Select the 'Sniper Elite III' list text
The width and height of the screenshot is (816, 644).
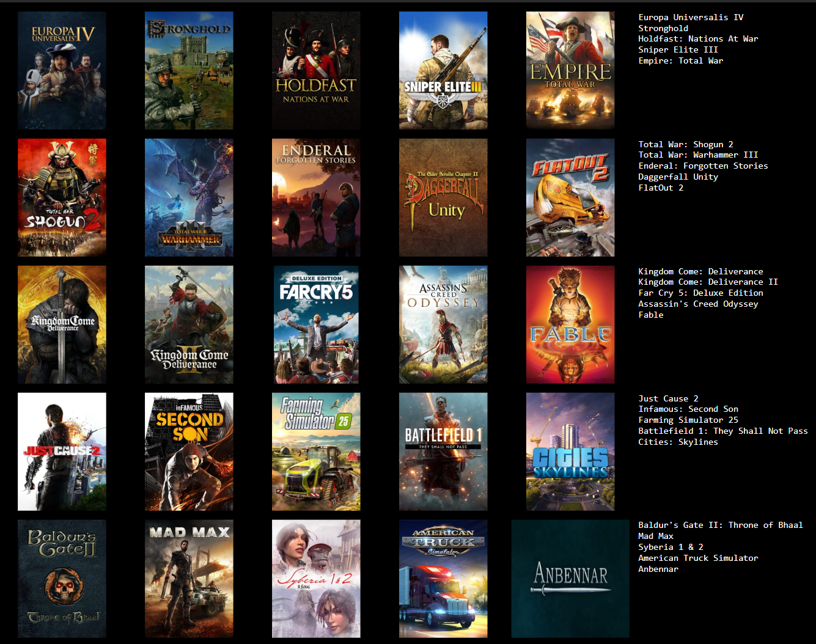[x=678, y=49]
